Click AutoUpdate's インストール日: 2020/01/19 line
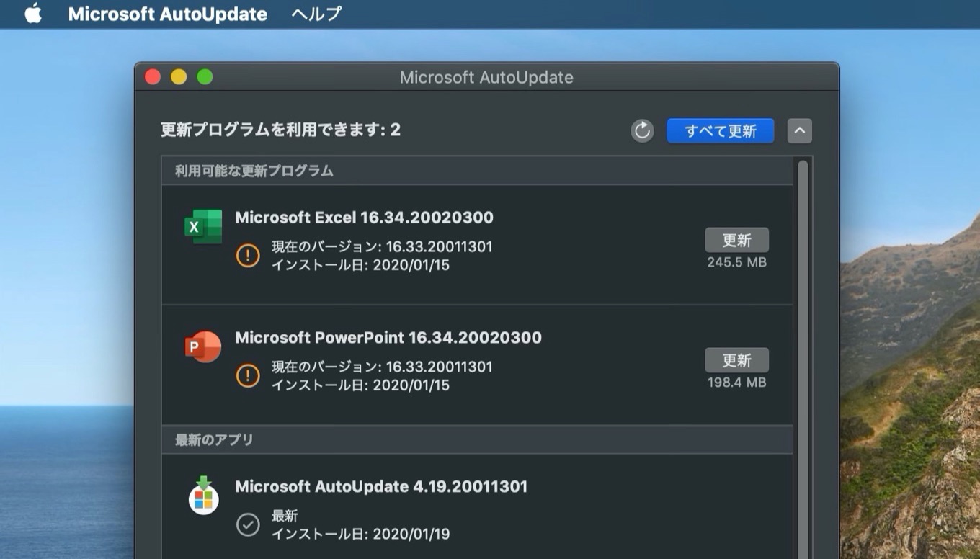This screenshot has height=559, width=980. tap(360, 534)
